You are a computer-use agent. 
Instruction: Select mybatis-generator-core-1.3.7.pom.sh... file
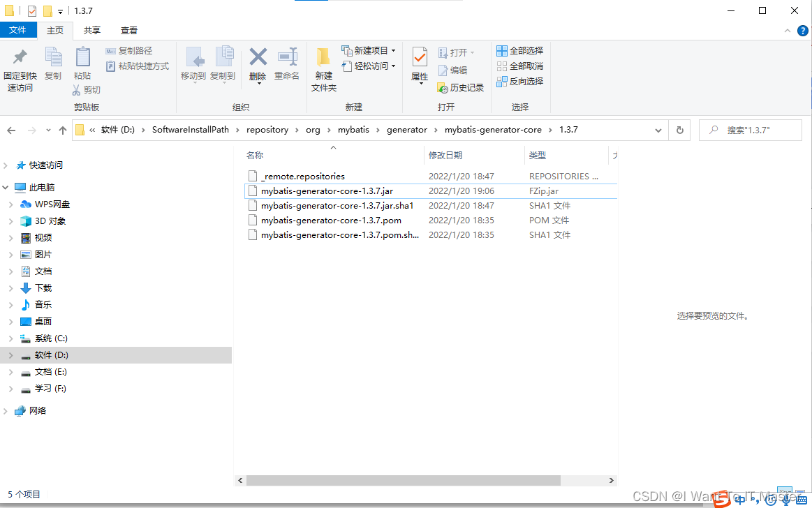430,235
